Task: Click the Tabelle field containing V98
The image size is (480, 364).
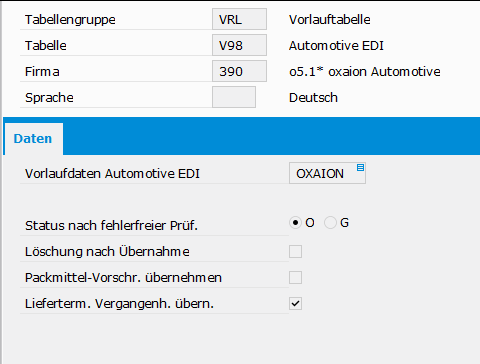Action: pyautogui.click(x=239, y=45)
